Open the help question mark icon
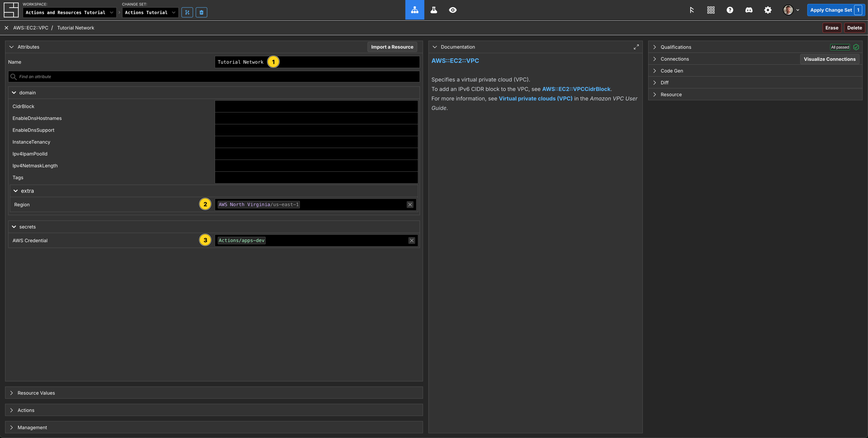 click(729, 10)
